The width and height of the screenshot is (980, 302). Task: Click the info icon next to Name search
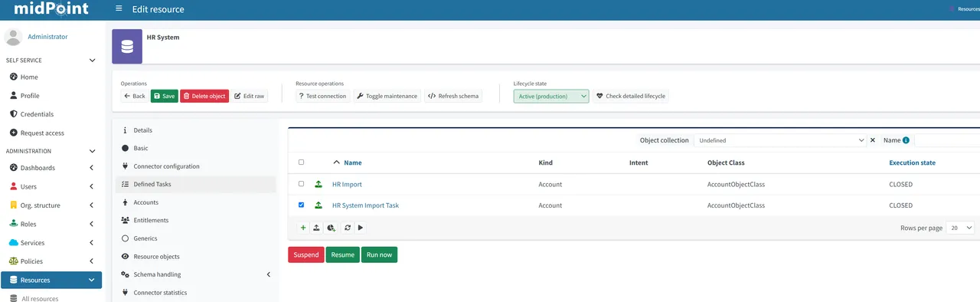906,140
